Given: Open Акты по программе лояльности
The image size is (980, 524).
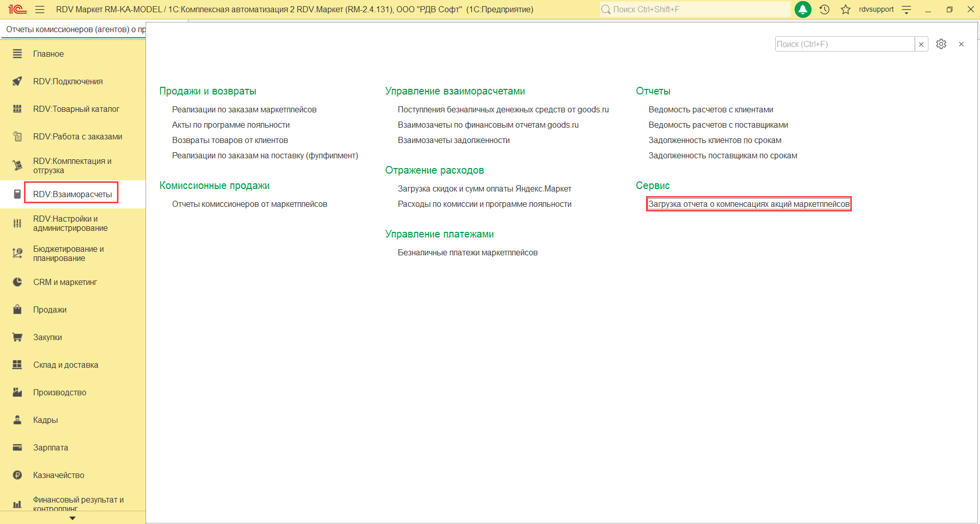Looking at the screenshot, I should click(231, 125).
